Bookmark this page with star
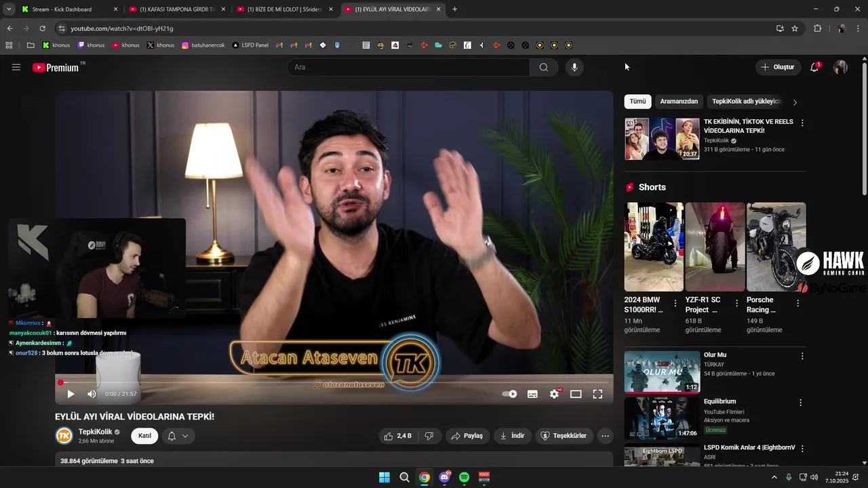 (x=795, y=28)
